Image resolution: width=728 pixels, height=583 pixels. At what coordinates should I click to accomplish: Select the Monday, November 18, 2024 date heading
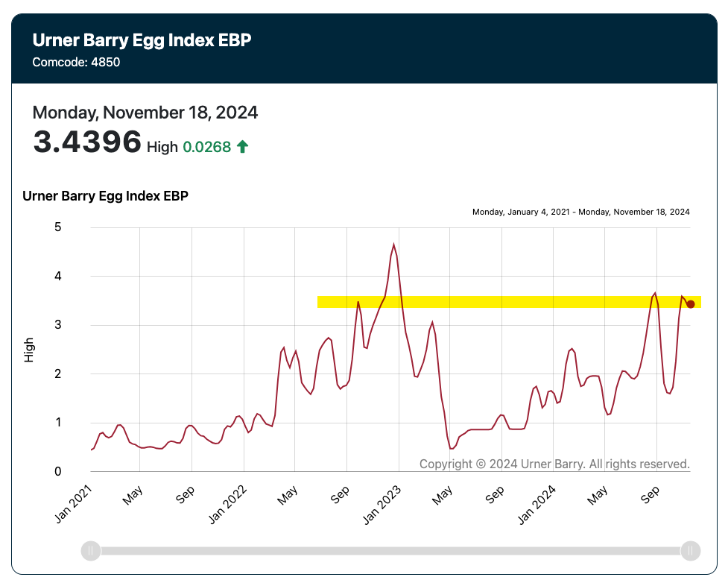coord(145,113)
